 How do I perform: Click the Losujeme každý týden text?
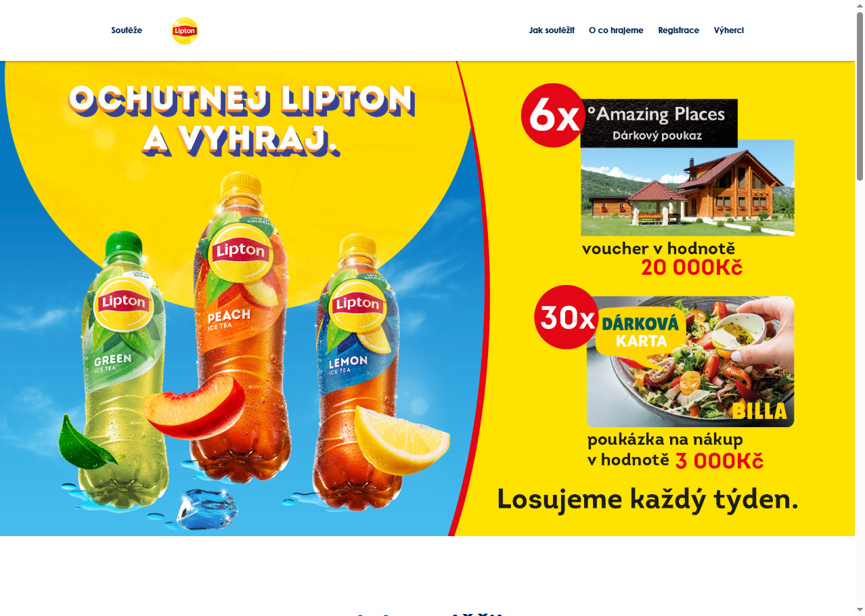point(648,500)
